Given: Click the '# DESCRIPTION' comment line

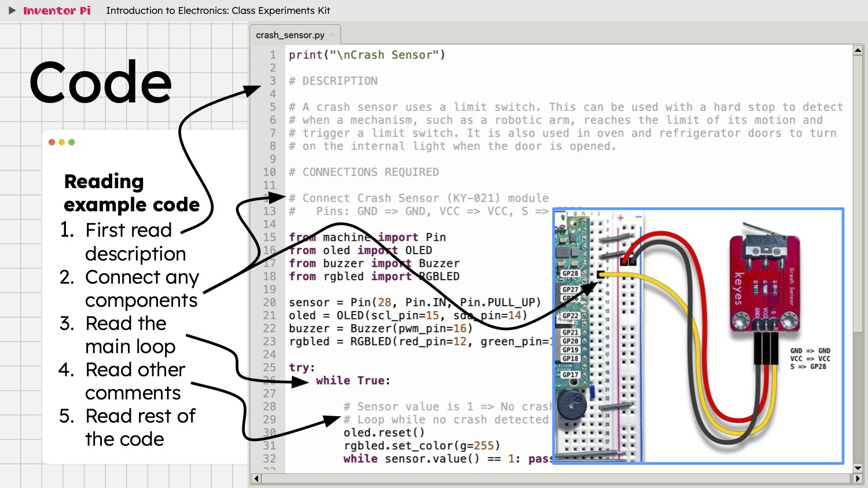Looking at the screenshot, I should [x=333, y=81].
